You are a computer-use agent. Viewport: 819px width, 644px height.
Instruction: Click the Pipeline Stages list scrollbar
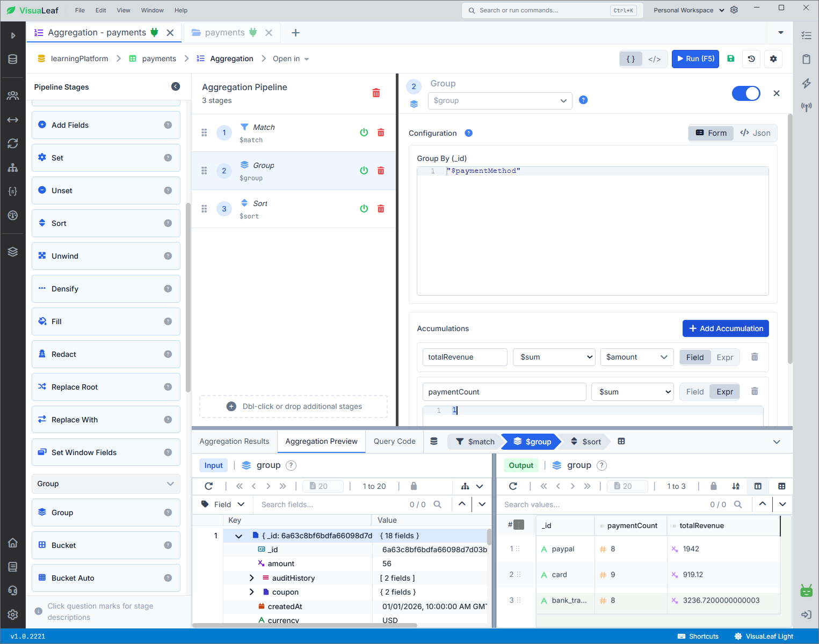tap(188, 297)
